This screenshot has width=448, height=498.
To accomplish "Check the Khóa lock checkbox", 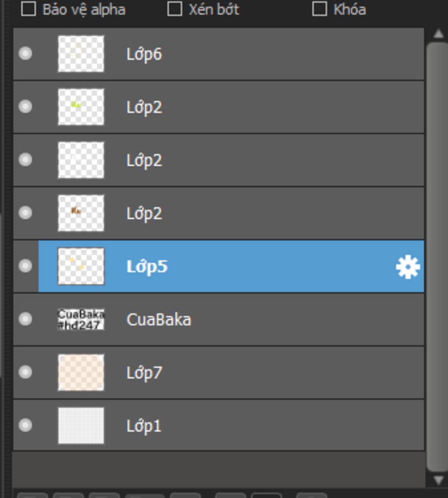I will [x=319, y=9].
